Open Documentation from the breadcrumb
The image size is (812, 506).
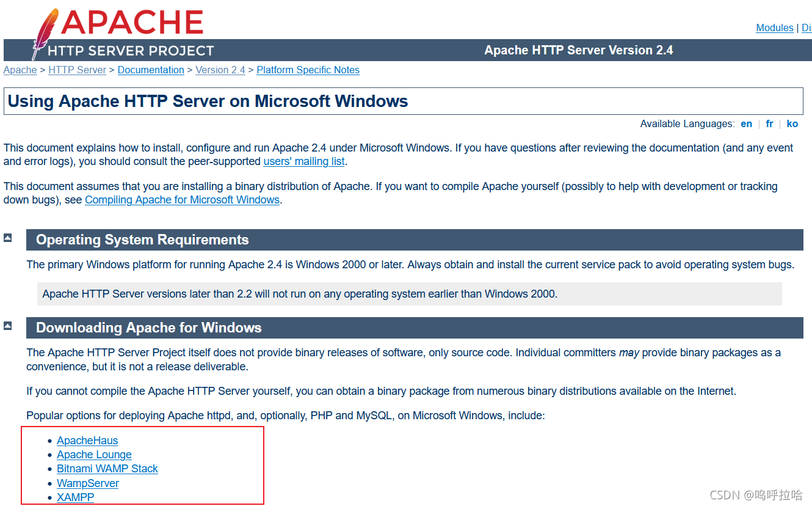tap(150, 70)
